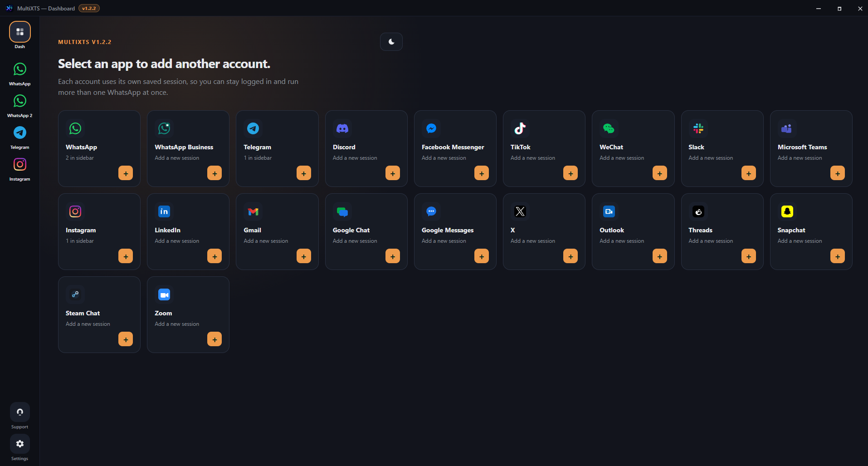Add a new Gmail session
Viewport: 868px width, 466px height.
pos(304,256)
